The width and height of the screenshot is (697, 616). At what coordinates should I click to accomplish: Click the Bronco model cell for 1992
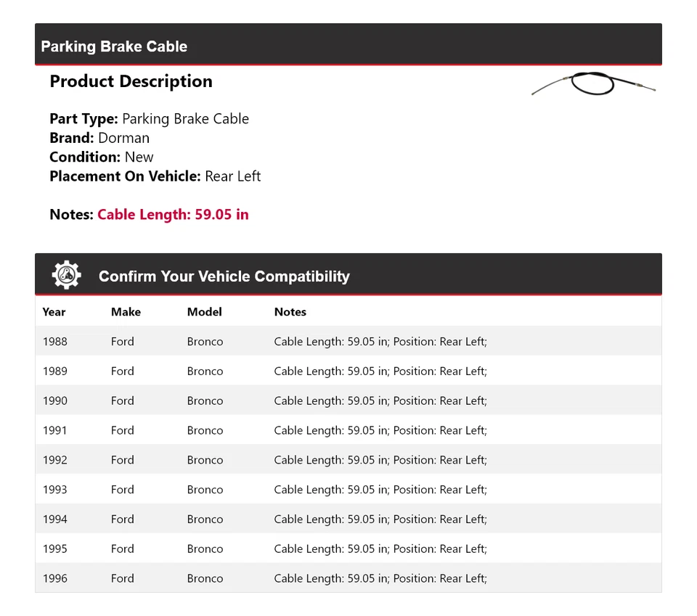[205, 460]
